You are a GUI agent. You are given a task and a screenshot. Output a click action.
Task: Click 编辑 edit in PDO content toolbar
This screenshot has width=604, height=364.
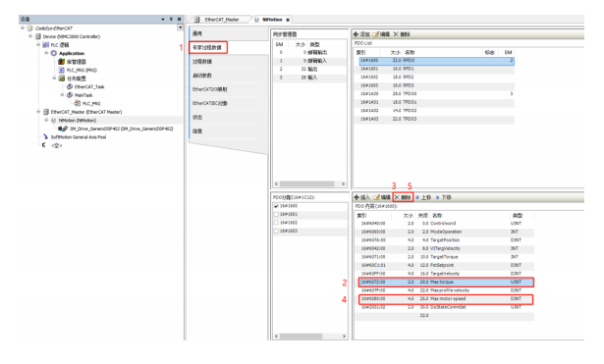(382, 197)
